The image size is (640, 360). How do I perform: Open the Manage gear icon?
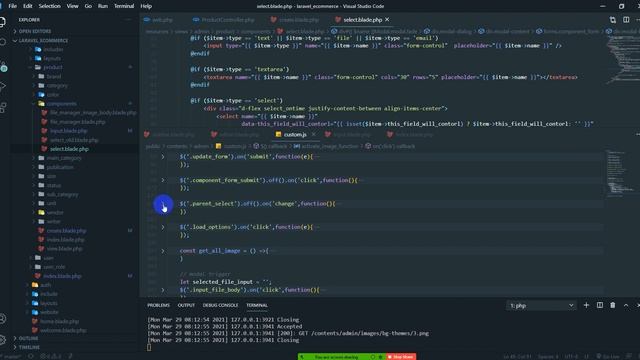2,340
